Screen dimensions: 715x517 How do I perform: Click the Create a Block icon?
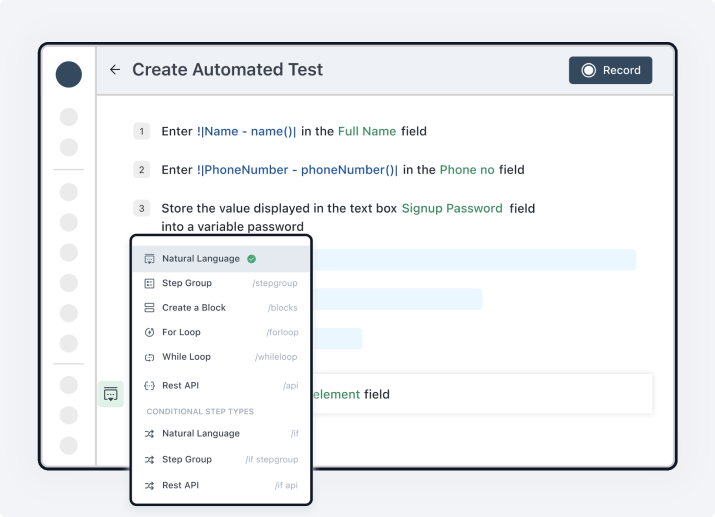point(149,308)
